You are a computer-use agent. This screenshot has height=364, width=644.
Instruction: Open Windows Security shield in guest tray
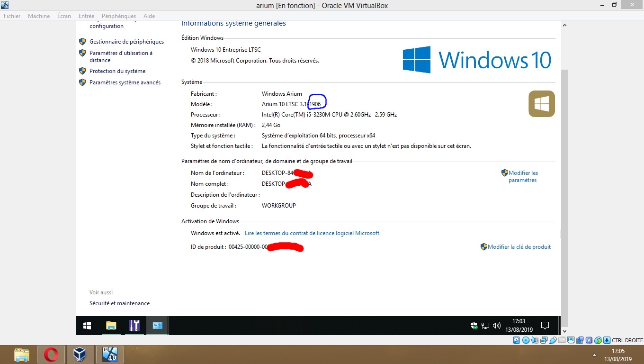pyautogui.click(x=474, y=326)
